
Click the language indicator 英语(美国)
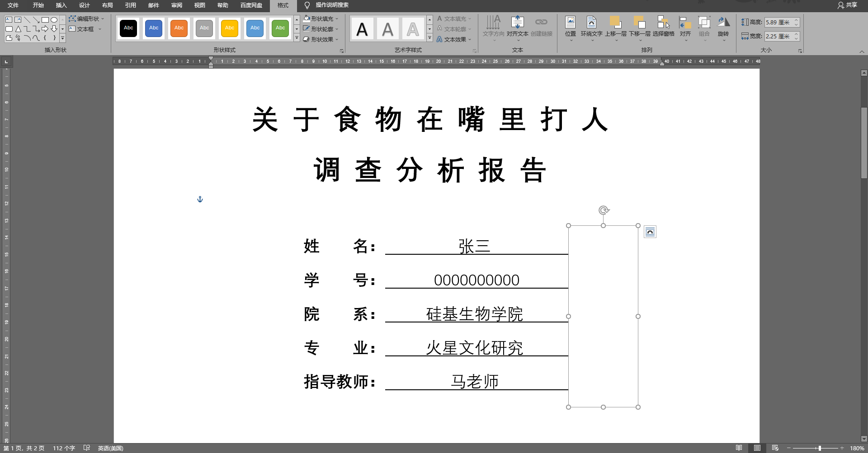pos(111,448)
